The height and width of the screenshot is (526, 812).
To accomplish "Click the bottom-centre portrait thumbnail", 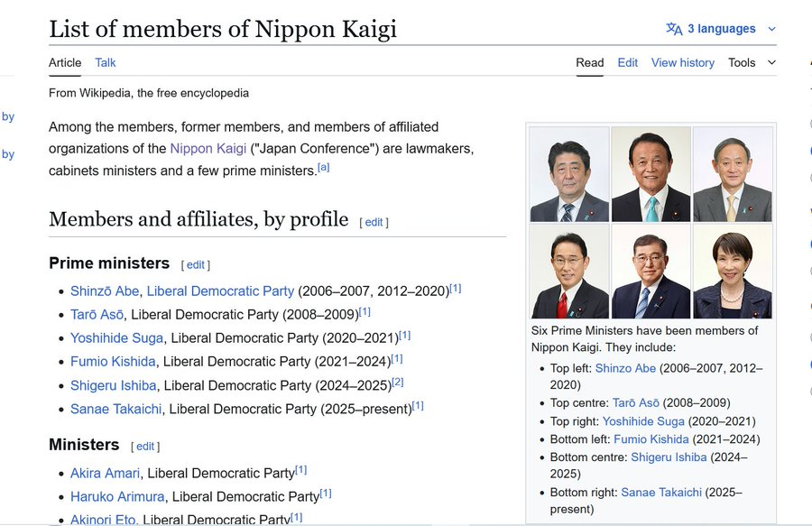I will pos(651,272).
